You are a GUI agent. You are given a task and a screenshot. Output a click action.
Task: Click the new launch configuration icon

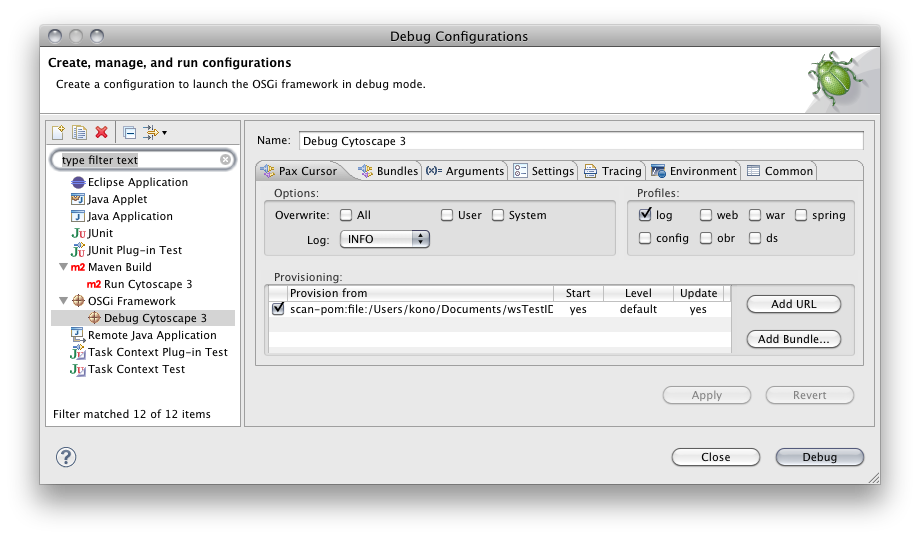(x=59, y=132)
